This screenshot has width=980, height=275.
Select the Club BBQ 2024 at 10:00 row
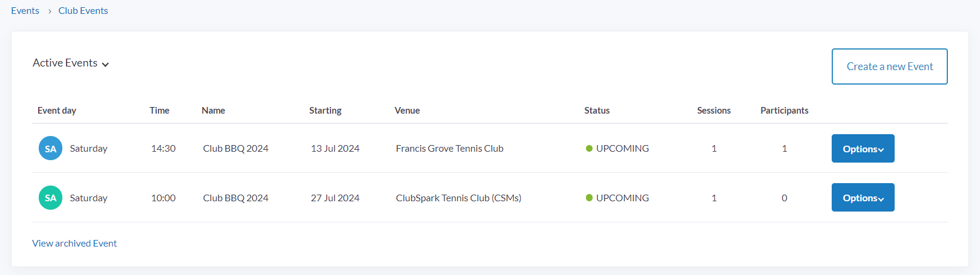click(x=235, y=198)
